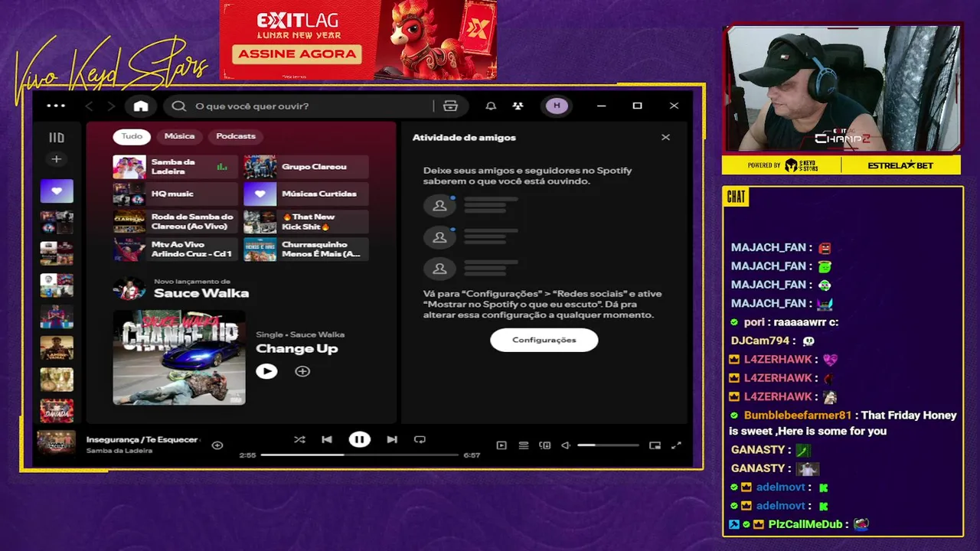980x551 pixels.
Task: Click the 'ESTRELA BET' sponsor logo
Action: (900, 165)
